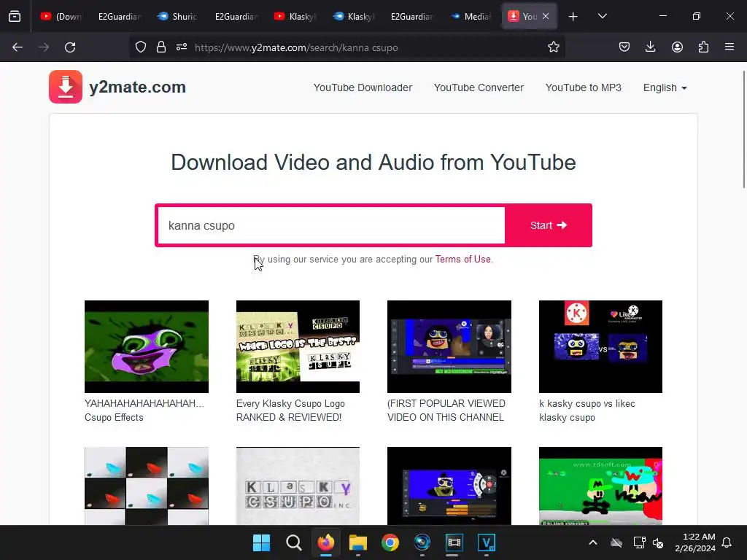Viewport: 747px width, 560px height.
Task: Open the Terms of Use link
Action: [x=462, y=259]
